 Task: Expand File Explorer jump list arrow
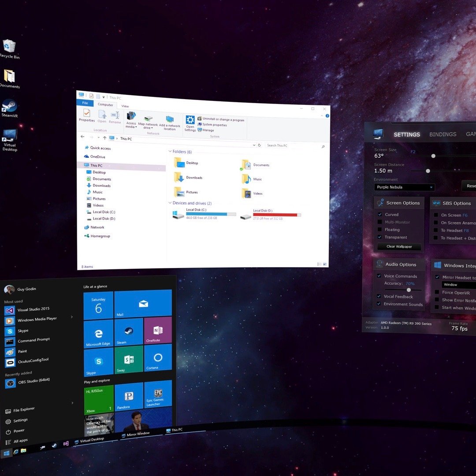[x=72, y=403]
